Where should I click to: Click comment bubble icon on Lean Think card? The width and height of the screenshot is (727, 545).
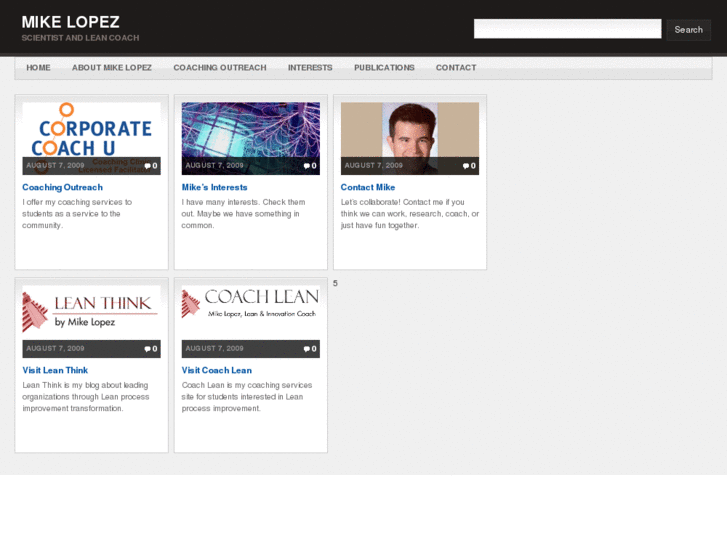pyautogui.click(x=147, y=349)
